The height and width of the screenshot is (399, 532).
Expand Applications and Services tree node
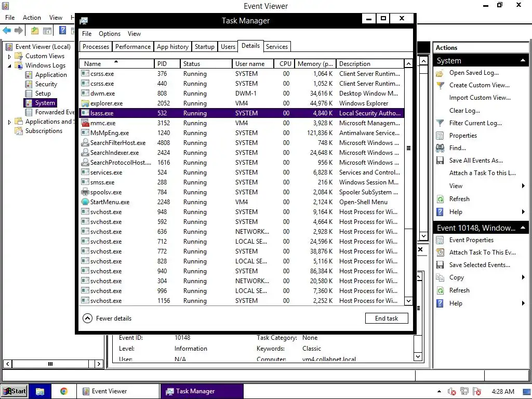tap(9, 122)
